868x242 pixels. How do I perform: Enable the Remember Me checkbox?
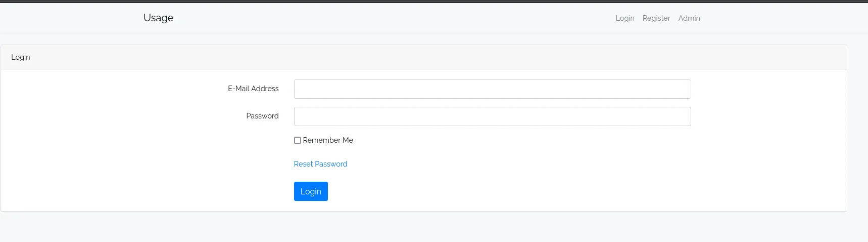point(298,140)
